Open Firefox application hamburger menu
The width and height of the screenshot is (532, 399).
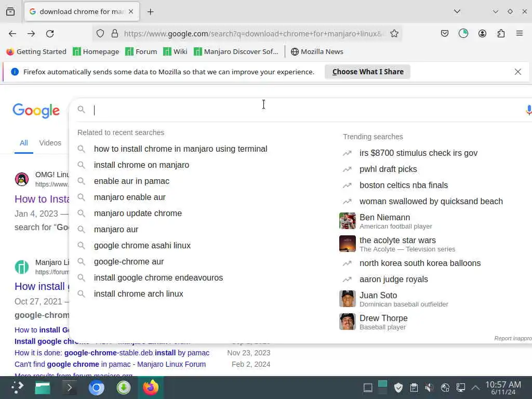pos(520,33)
